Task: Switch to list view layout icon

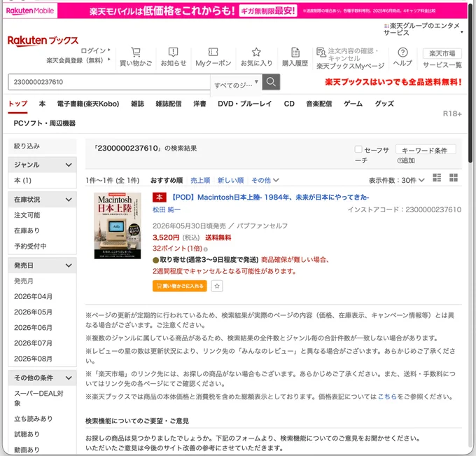Action: pos(437,177)
